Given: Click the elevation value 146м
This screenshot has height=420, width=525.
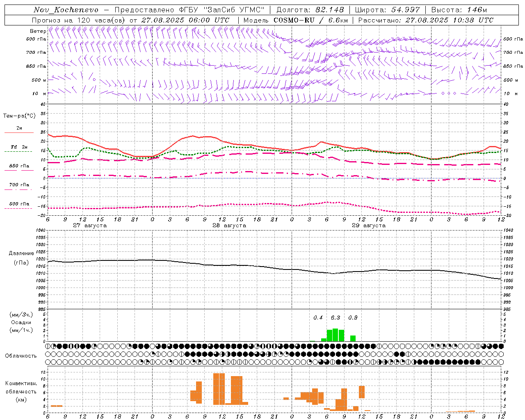Looking at the screenshot, I should point(477,10).
